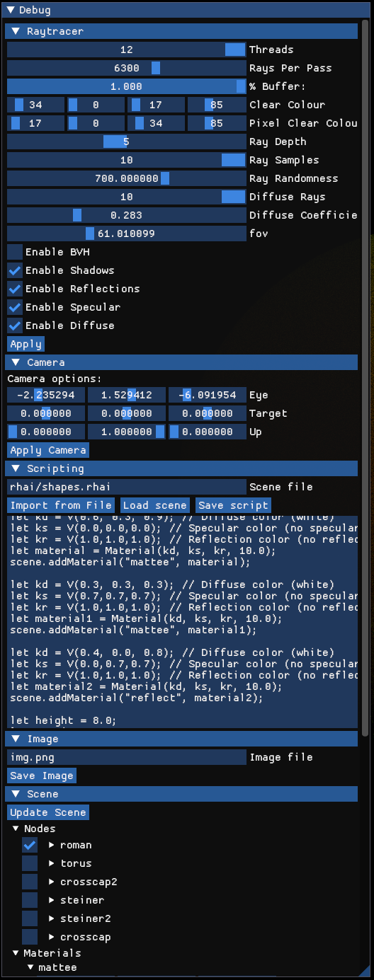
Task: Uncheck the roman node checkbox
Action: click(x=30, y=845)
